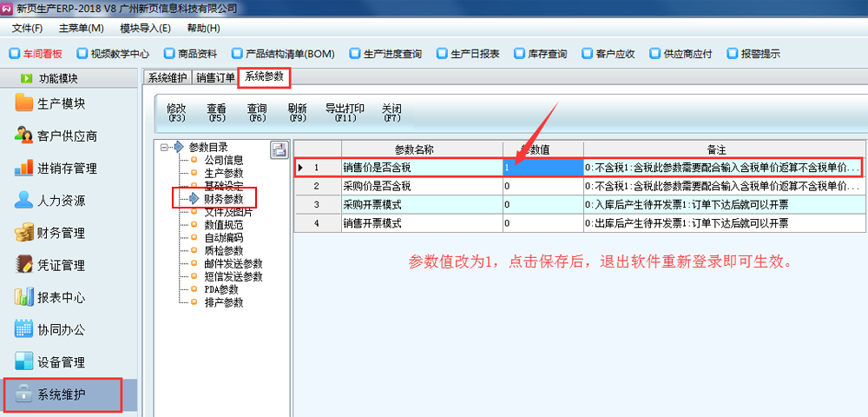868x417 pixels.
Task: Tick the 库存查询 shortcut checkbox
Action: (x=520, y=54)
